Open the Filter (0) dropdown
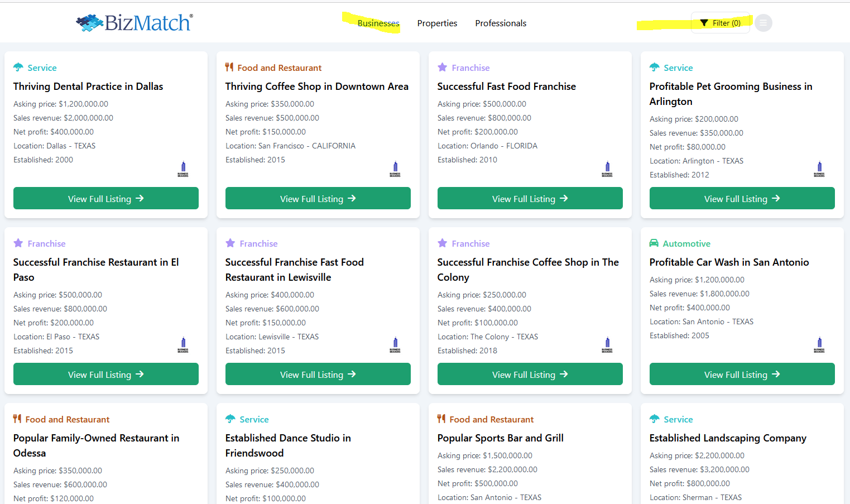 721,23
